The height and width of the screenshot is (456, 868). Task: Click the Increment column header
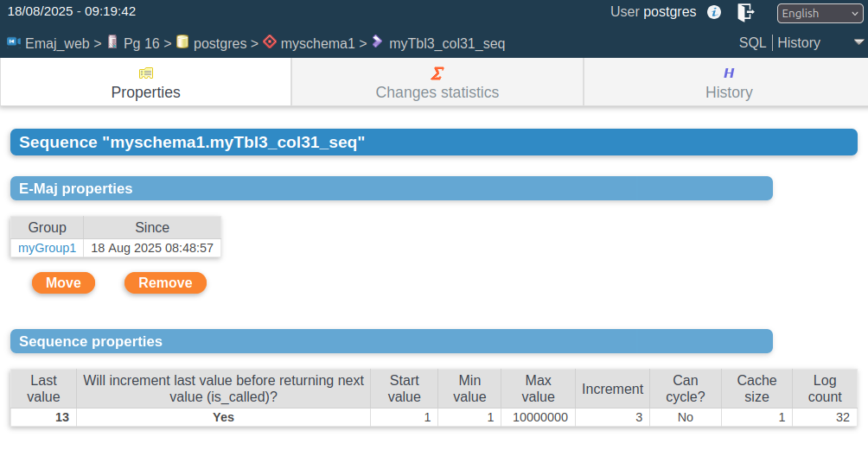click(612, 389)
